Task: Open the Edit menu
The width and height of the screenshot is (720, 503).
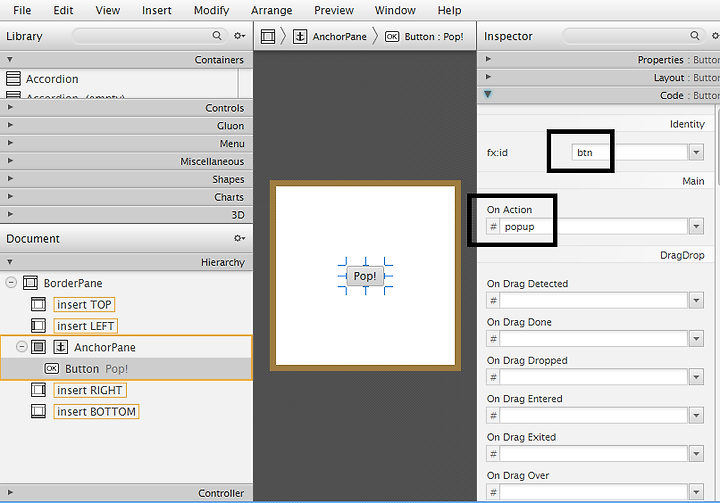Action: [x=63, y=10]
